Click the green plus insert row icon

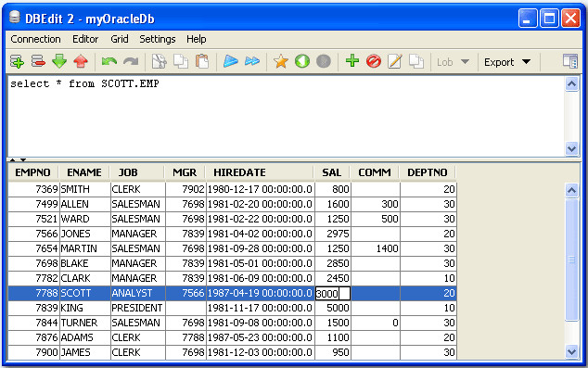pyautogui.click(x=352, y=60)
